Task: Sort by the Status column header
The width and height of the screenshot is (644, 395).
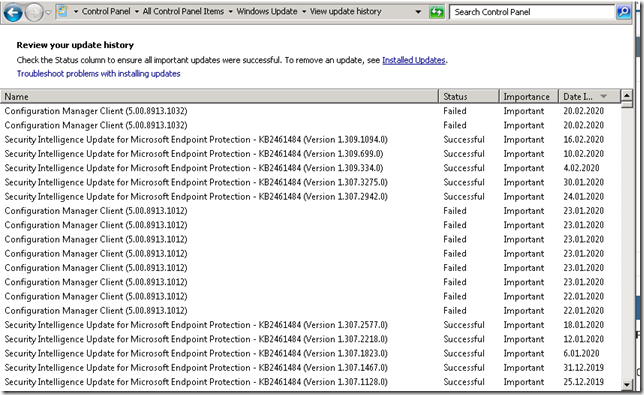Action: pyautogui.click(x=469, y=96)
